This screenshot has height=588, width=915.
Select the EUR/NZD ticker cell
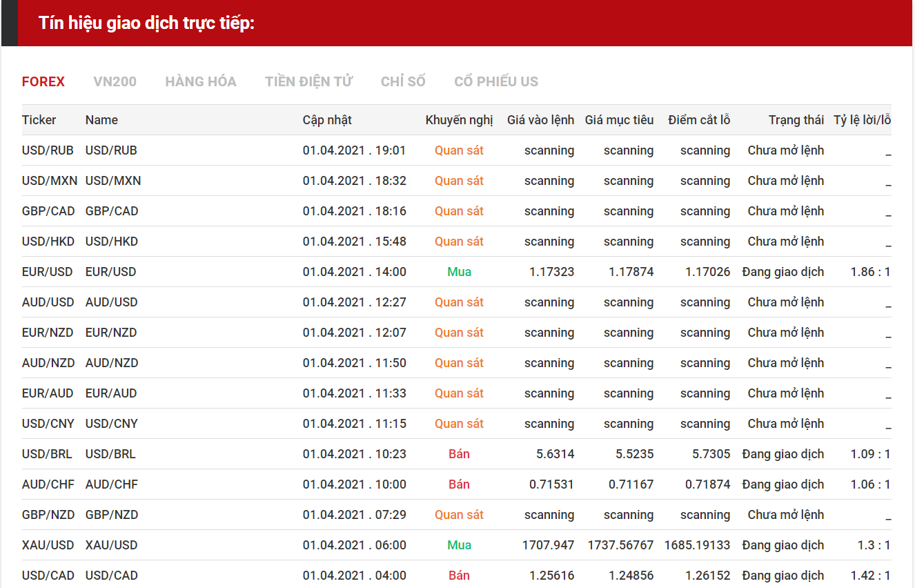pyautogui.click(x=48, y=333)
